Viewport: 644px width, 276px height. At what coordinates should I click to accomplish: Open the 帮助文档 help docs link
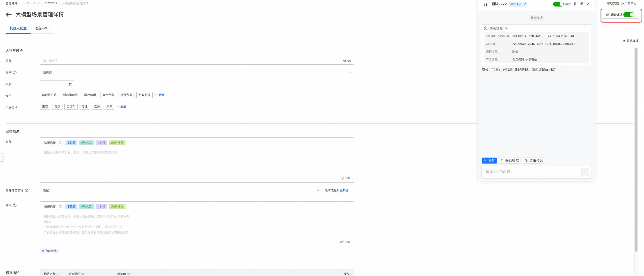[613, 3]
